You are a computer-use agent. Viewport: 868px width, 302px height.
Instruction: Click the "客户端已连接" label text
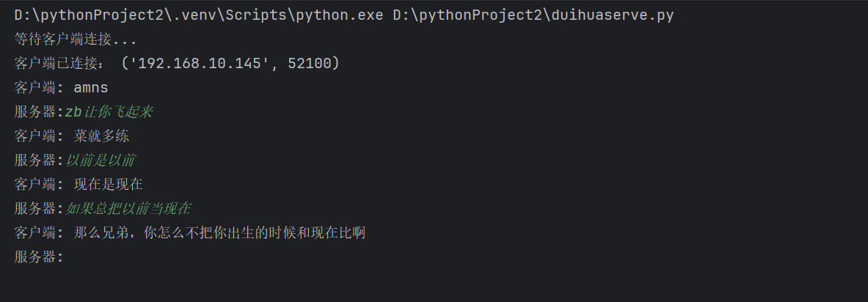(x=60, y=64)
